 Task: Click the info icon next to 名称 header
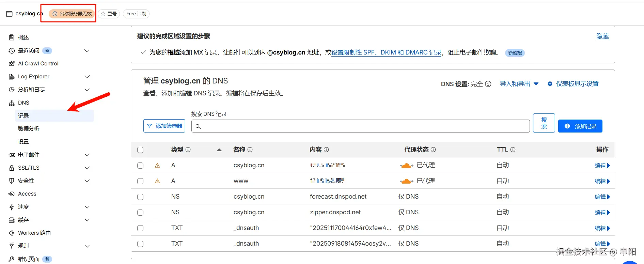250,150
